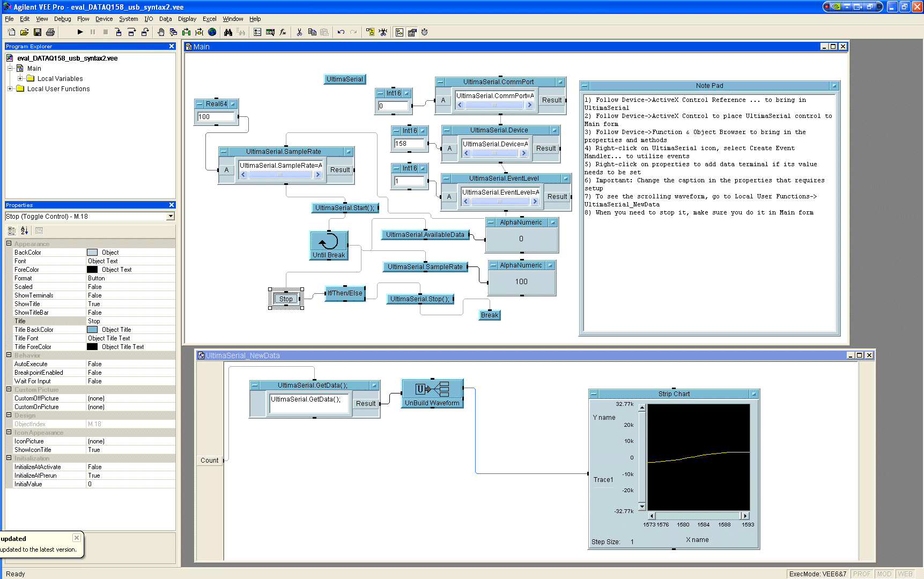Open the Device menu
924x579 pixels.
coord(104,19)
